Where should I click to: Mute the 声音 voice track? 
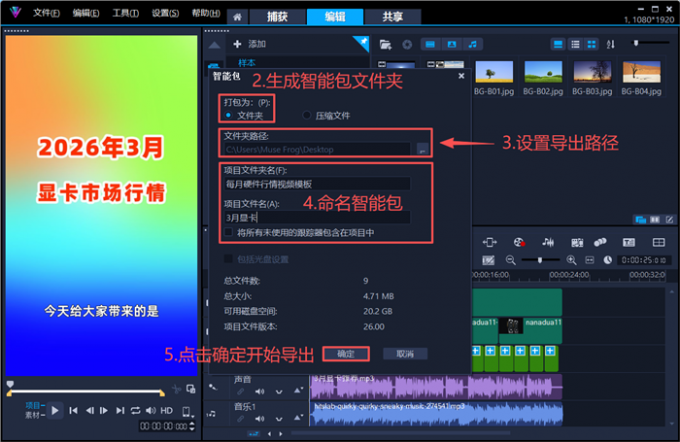[x=260, y=392]
